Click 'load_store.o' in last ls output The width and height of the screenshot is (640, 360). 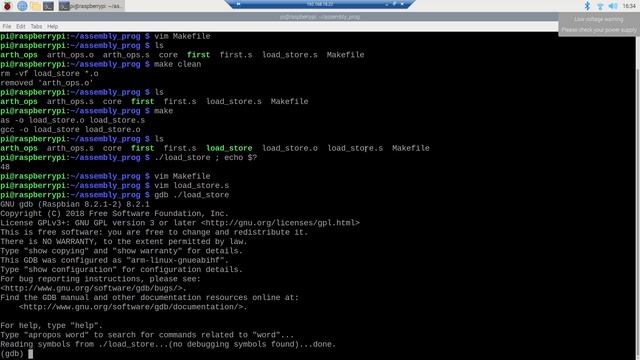290,148
